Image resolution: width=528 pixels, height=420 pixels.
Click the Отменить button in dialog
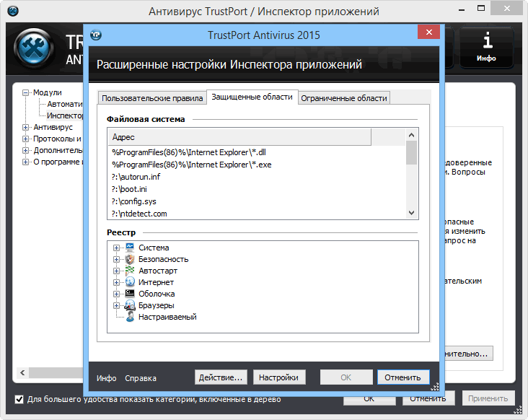(x=403, y=377)
